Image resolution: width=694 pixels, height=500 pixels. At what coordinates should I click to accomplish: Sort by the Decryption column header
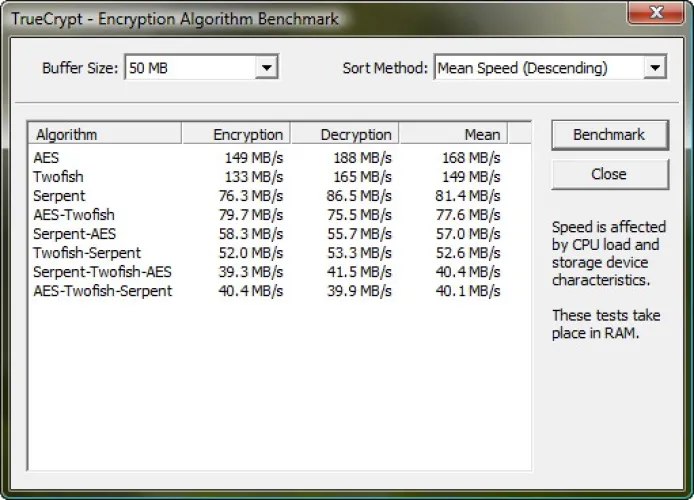point(345,134)
